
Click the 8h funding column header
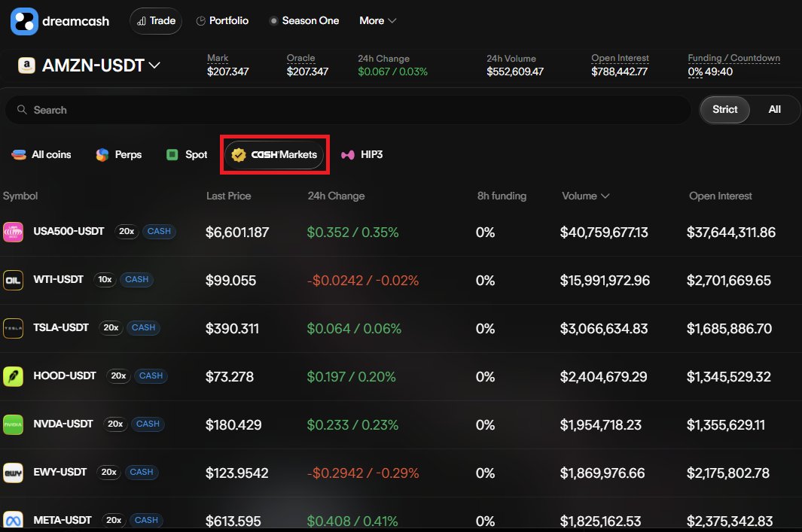502,196
